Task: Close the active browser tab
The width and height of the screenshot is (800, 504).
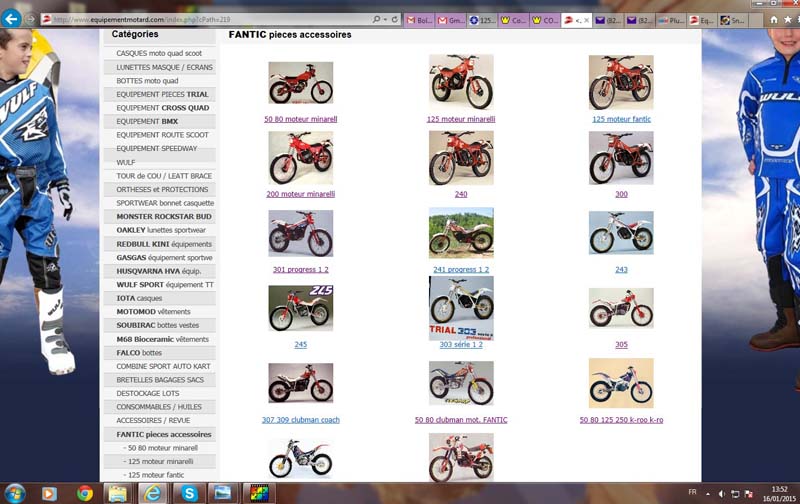Action: 586,20
